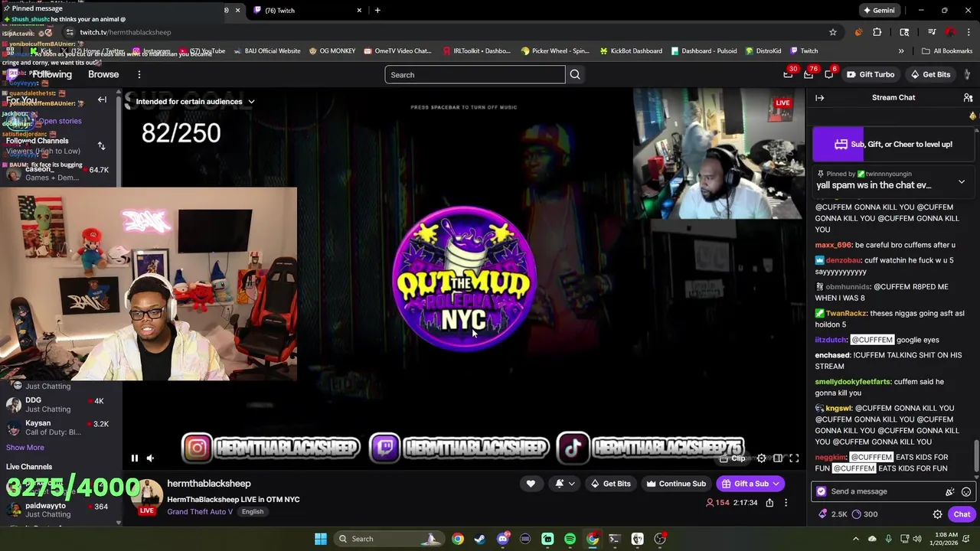The width and height of the screenshot is (980, 551).
Task: Show hidden system tray icons chevron
Action: click(x=856, y=539)
